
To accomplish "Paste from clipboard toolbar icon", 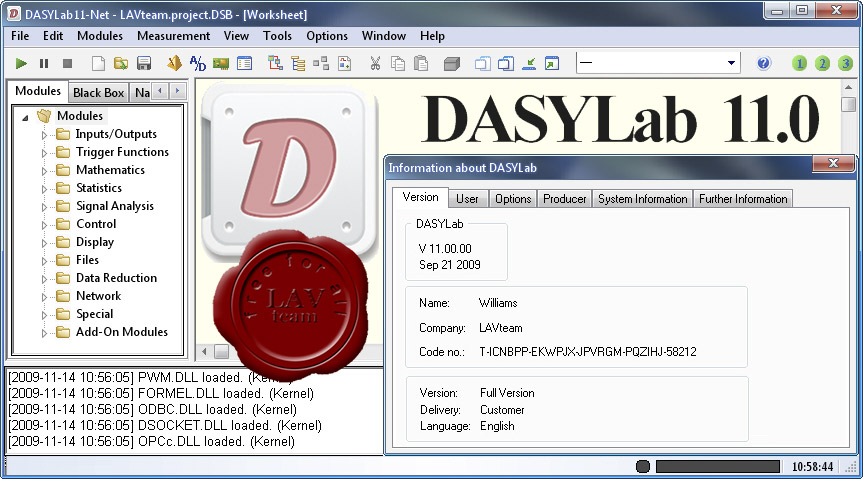I will point(421,64).
